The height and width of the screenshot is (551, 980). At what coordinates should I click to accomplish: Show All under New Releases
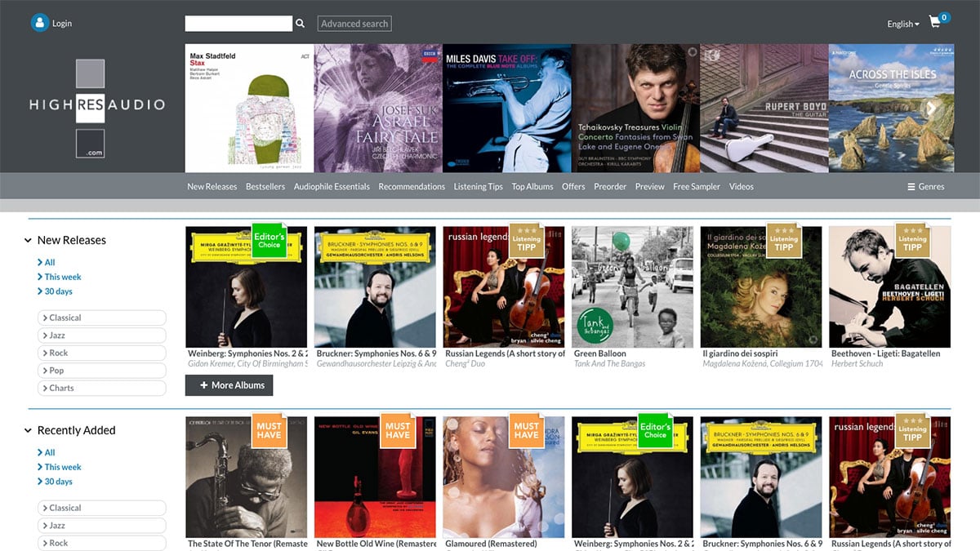[x=47, y=262]
